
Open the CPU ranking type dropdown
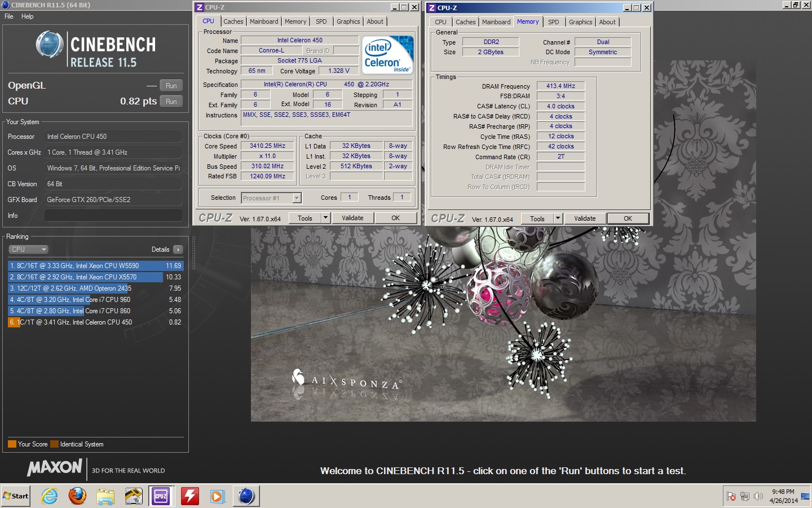pyautogui.click(x=28, y=249)
